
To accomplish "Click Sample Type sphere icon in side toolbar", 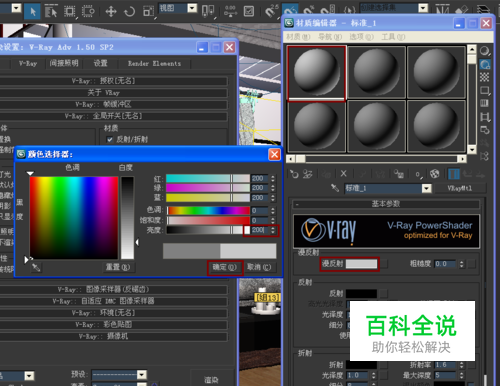I will [x=485, y=51].
